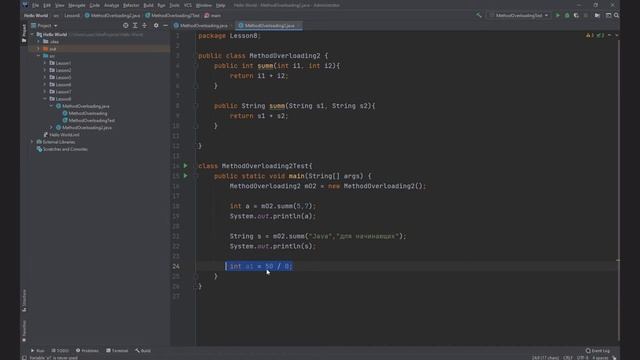The height and width of the screenshot is (360, 640).
Task: Click Select Opened File target icon
Action: (x=125, y=25)
